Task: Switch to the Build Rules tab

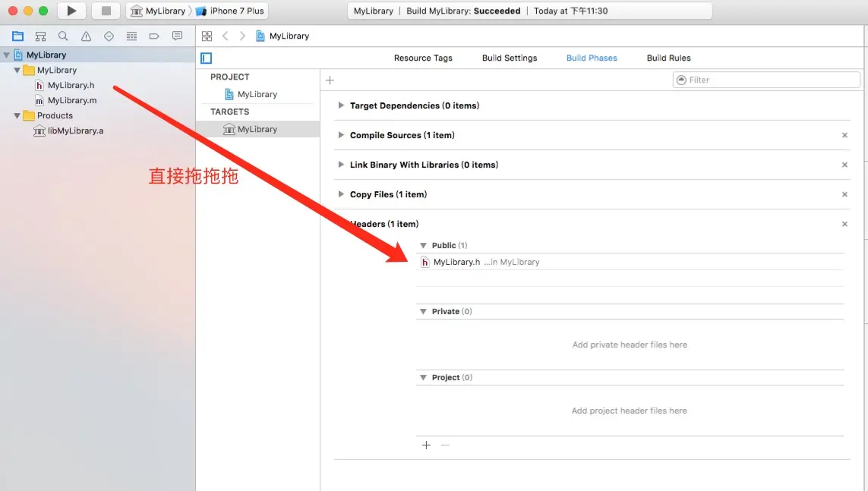Action: coord(669,58)
